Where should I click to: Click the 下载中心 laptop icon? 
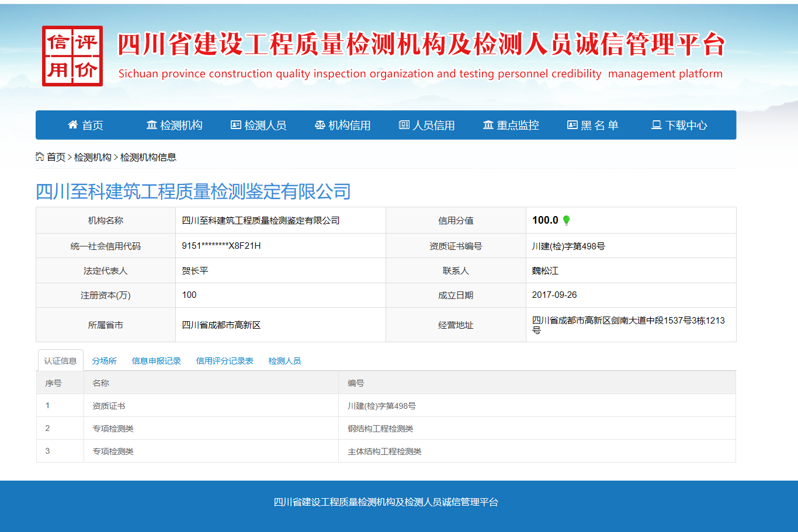[x=657, y=125]
